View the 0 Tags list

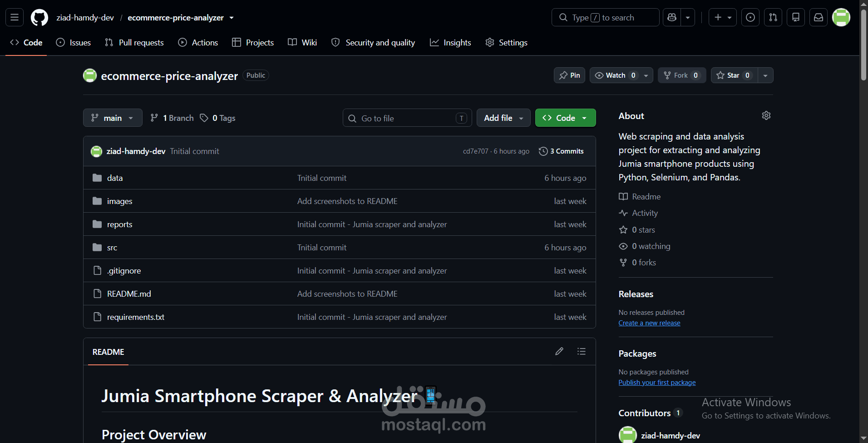[218, 118]
